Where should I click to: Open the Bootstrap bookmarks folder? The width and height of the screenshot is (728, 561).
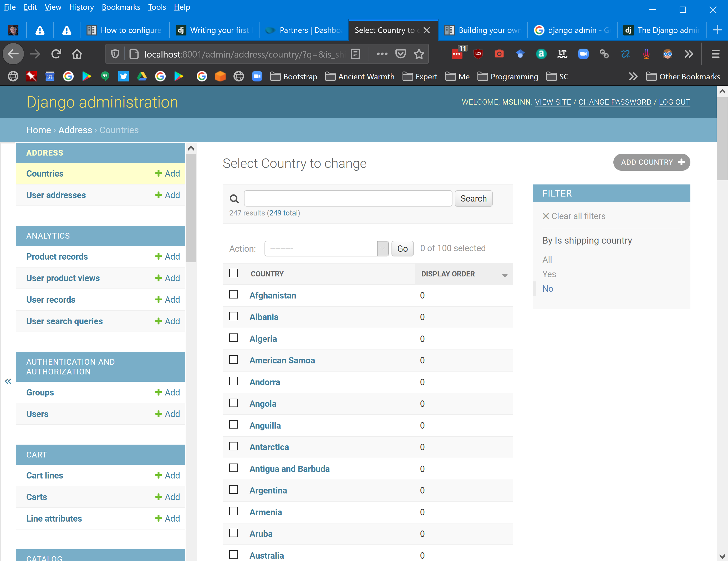(x=293, y=76)
